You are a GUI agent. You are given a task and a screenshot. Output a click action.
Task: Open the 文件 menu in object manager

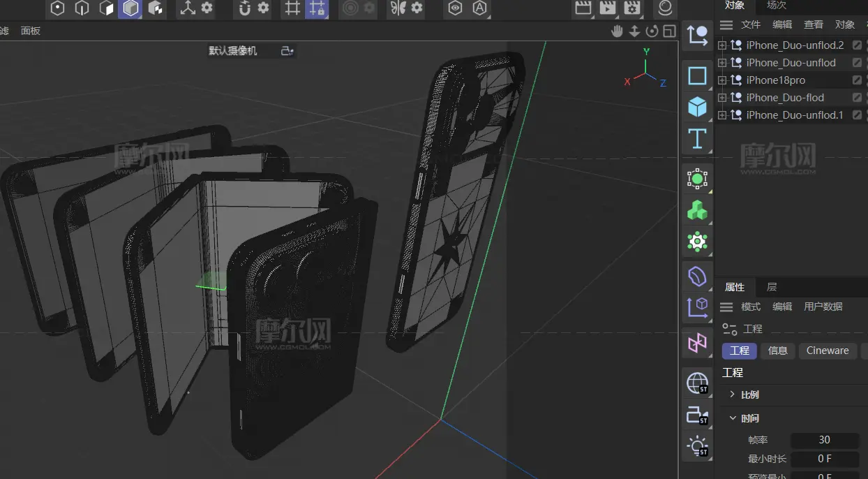[x=751, y=24]
